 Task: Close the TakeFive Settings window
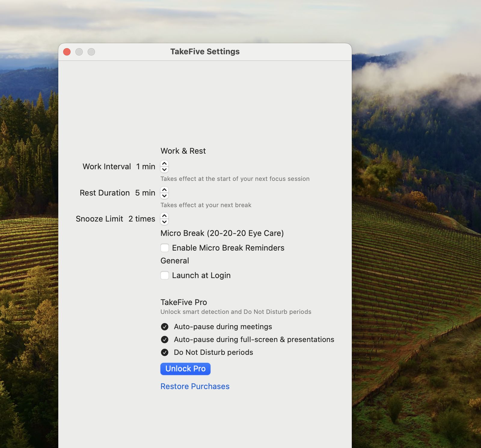67,52
